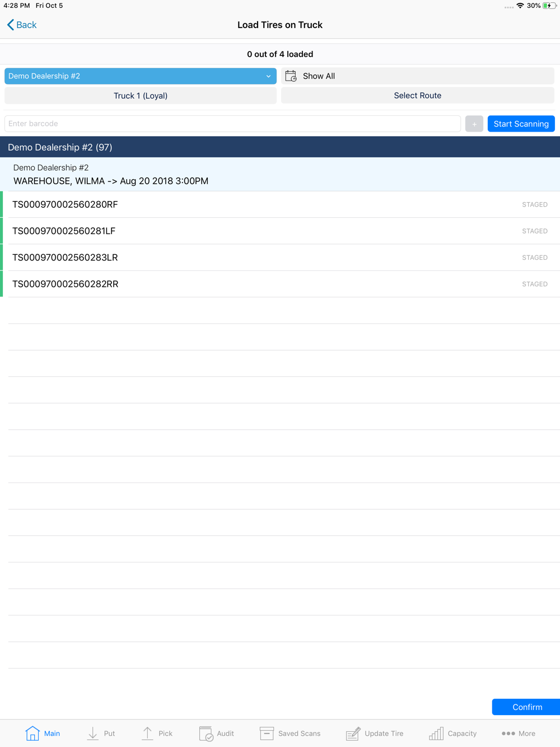Click STAGED status of the 282RR tire
560x747 pixels.
[x=535, y=284]
